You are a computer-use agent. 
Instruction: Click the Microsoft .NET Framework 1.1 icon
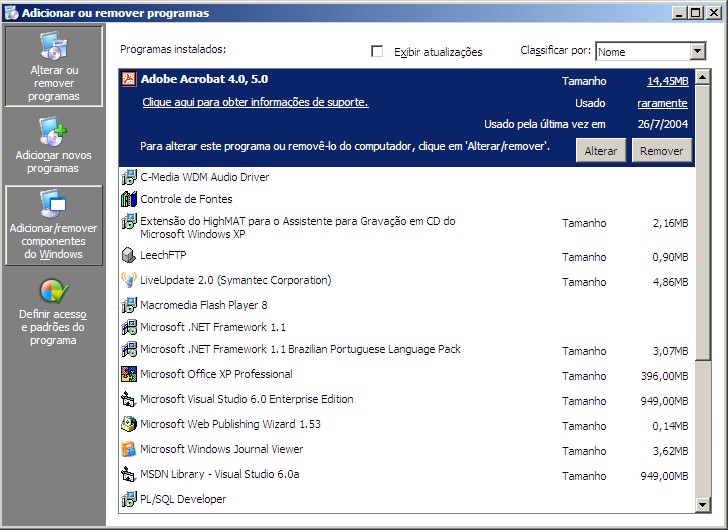point(129,327)
